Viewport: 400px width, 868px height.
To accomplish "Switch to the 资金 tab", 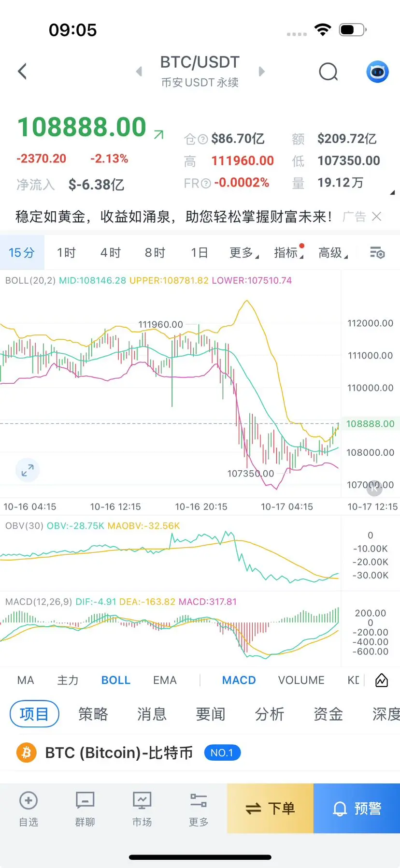I will click(329, 714).
